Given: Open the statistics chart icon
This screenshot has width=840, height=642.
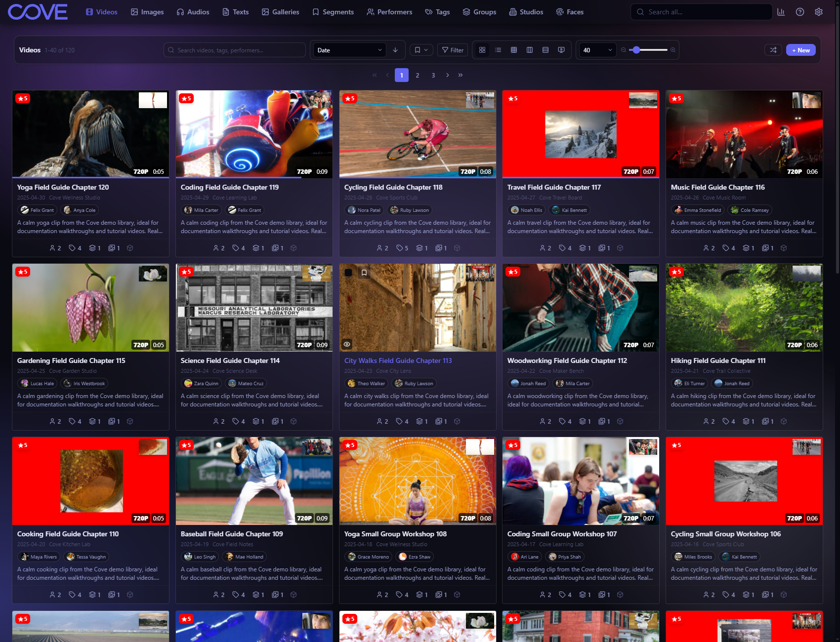Looking at the screenshot, I should click(x=781, y=12).
